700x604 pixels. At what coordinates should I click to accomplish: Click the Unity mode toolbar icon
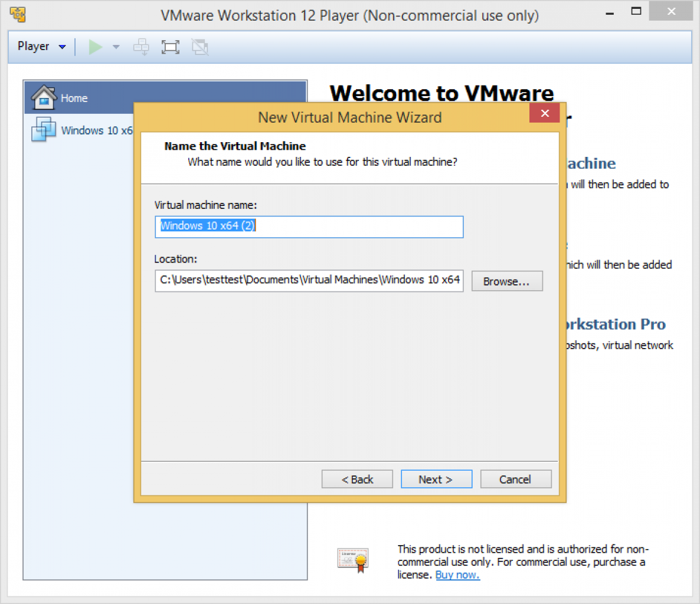pyautogui.click(x=200, y=47)
